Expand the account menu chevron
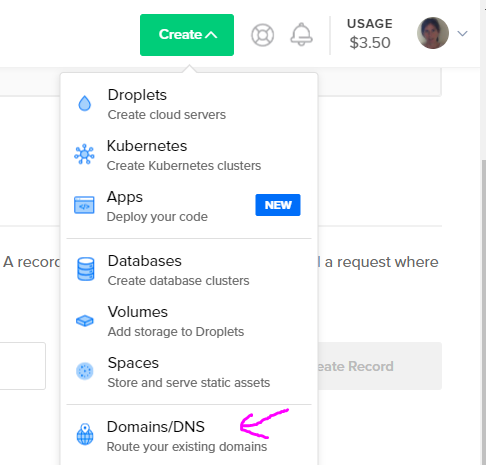This screenshot has width=486, height=465. [x=462, y=33]
